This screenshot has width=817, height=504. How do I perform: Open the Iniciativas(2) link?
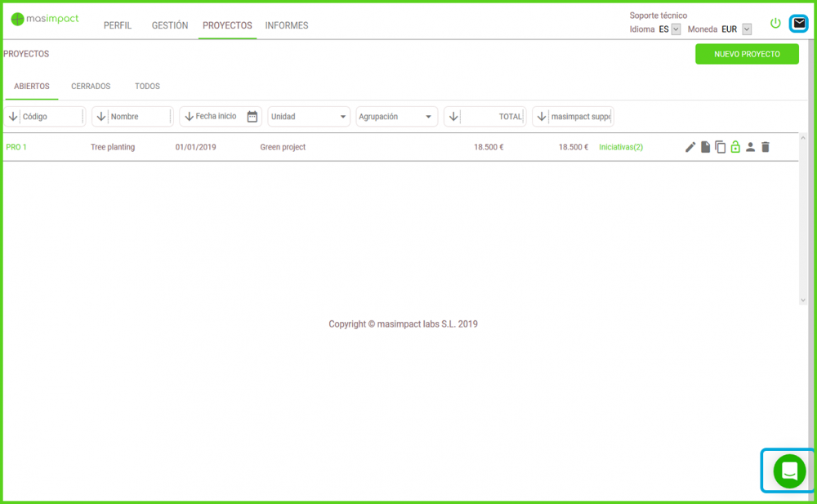pos(621,147)
